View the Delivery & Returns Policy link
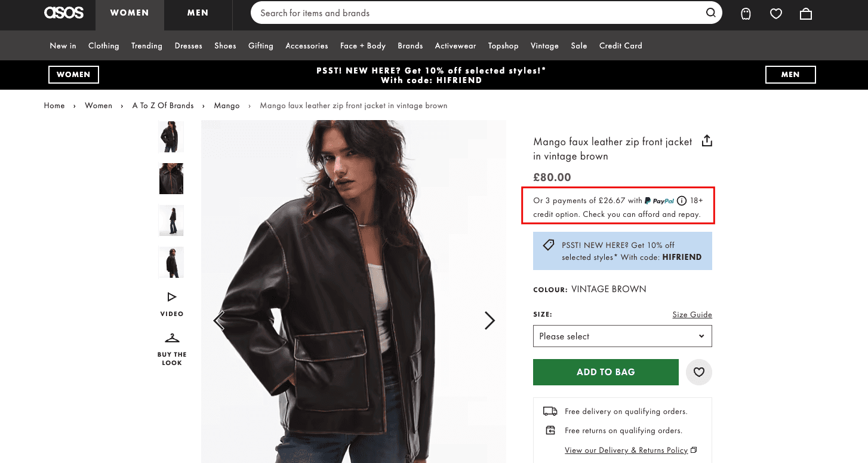The image size is (868, 463). coord(627,450)
